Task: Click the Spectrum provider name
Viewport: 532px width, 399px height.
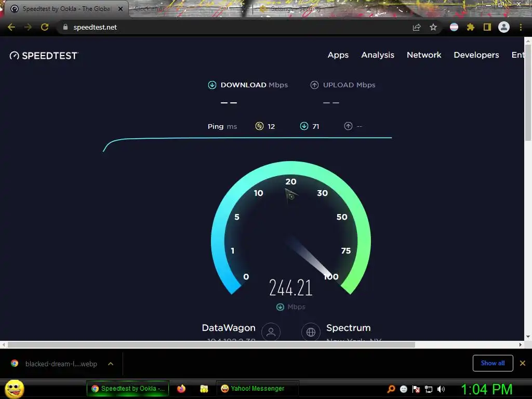Action: (x=349, y=328)
